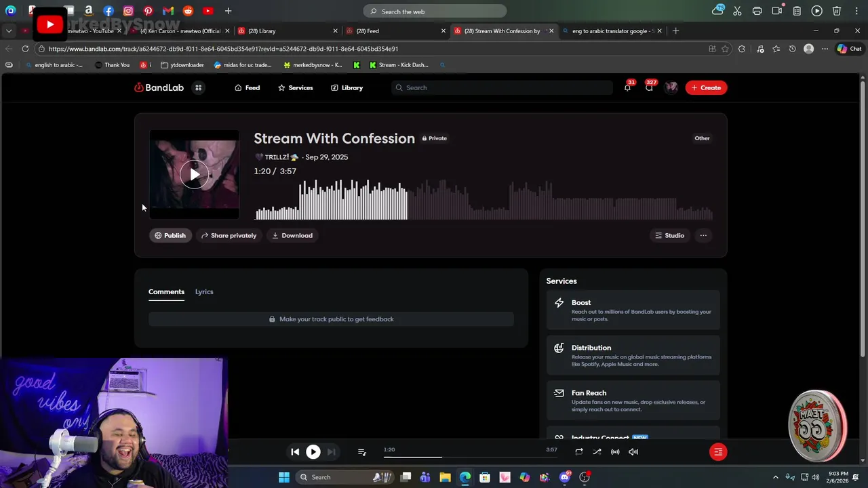Click the red Create button
The height and width of the screenshot is (488, 868).
coord(706,87)
